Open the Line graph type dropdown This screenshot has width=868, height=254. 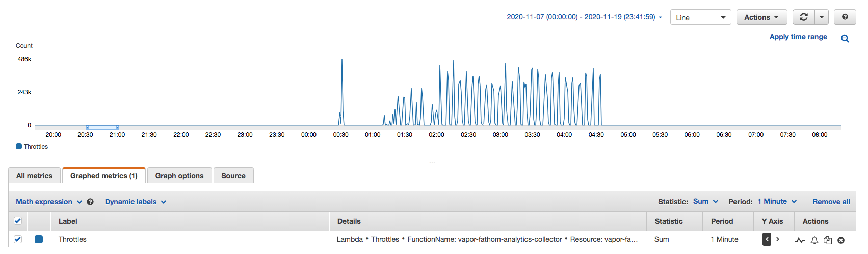pos(700,17)
